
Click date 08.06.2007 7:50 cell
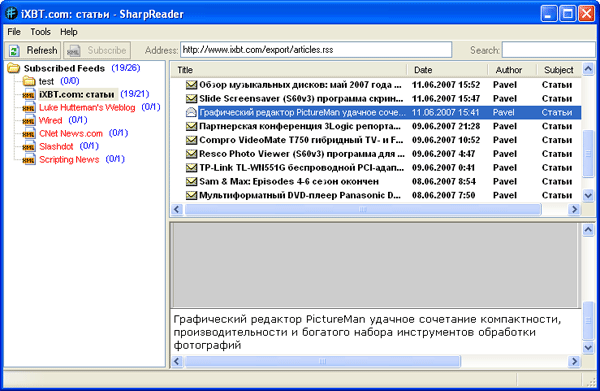pyautogui.click(x=443, y=195)
